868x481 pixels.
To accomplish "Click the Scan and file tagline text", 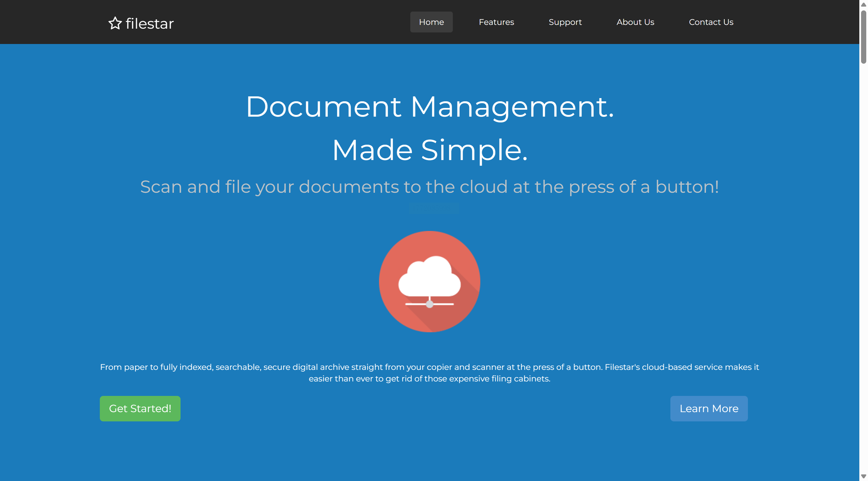I will (430, 187).
